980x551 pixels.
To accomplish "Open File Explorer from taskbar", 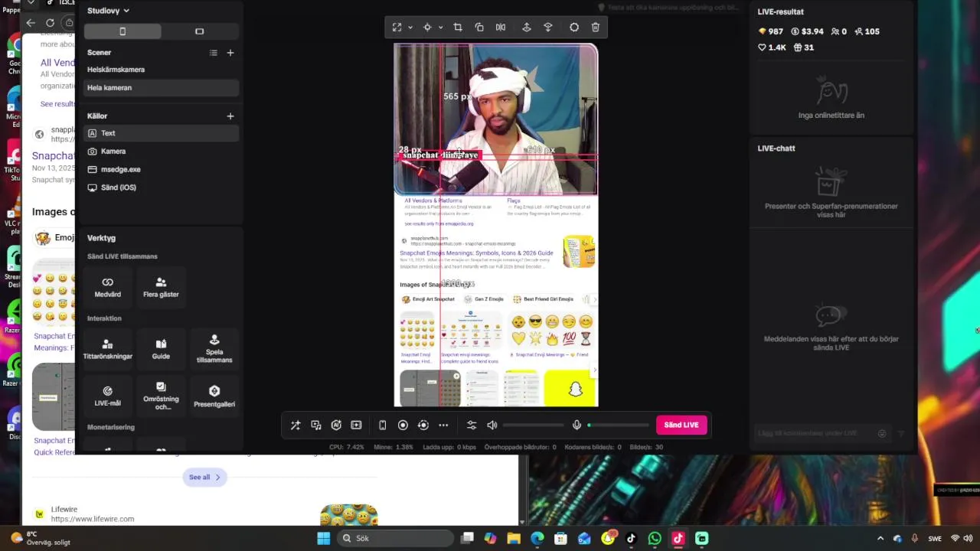I will tap(514, 539).
